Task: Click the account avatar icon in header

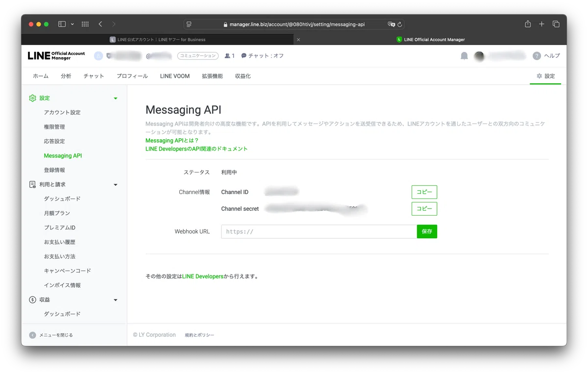Action: click(98, 56)
